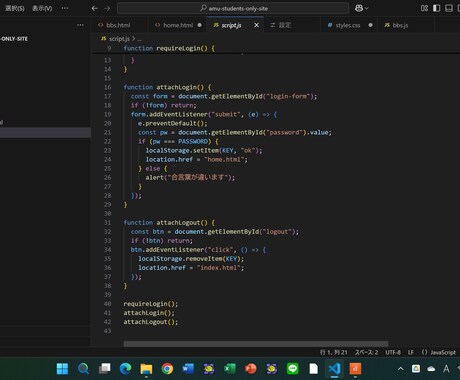Open Microsoft Word from taskbar
The image size is (460, 380).
point(188,369)
